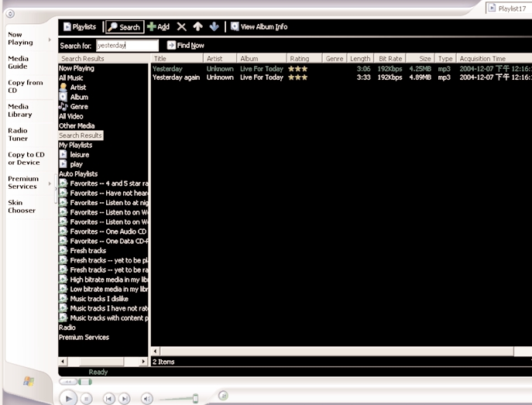Click the Search for text field
Image resolution: width=532 pixels, height=405 pixels.
(127, 46)
